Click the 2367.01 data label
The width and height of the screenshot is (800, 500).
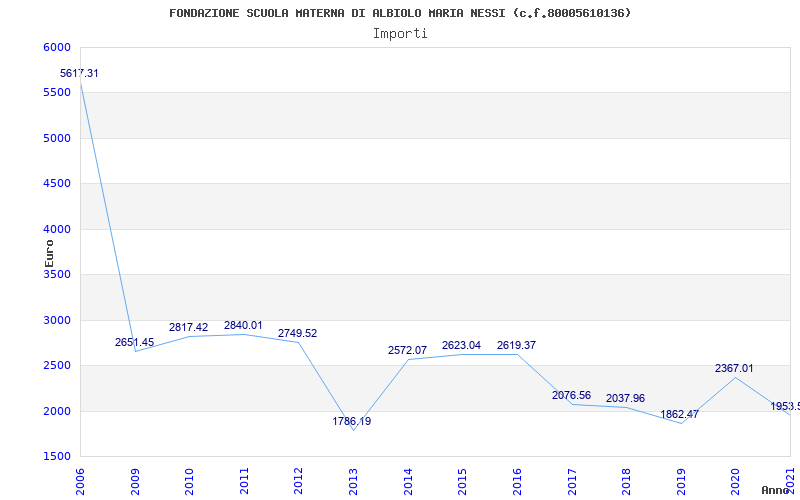[734, 368]
